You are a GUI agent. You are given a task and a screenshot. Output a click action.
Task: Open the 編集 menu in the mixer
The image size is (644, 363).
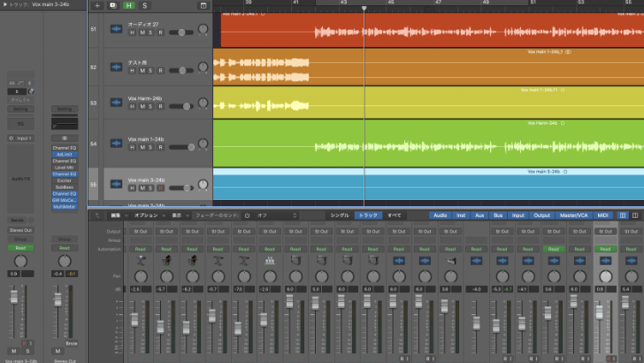[x=119, y=215]
